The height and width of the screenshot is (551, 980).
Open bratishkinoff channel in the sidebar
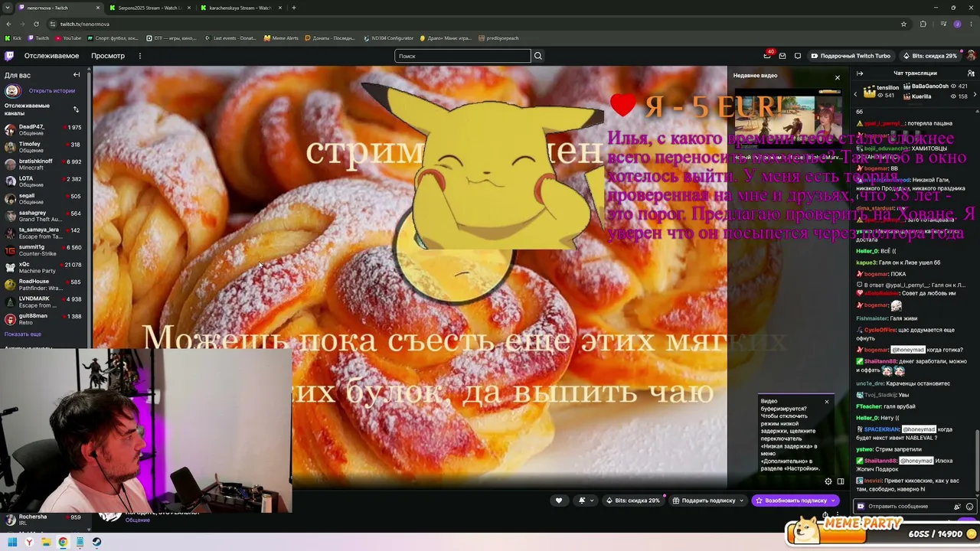[44, 165]
